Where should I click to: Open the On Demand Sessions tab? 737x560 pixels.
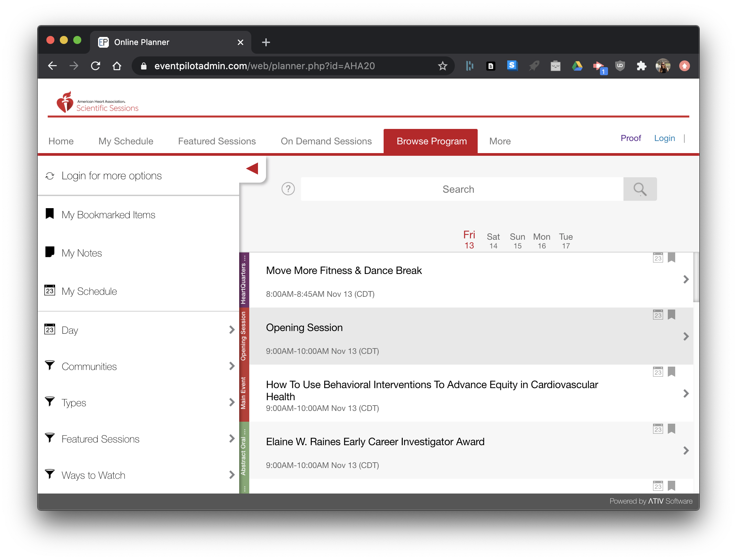tap(326, 141)
